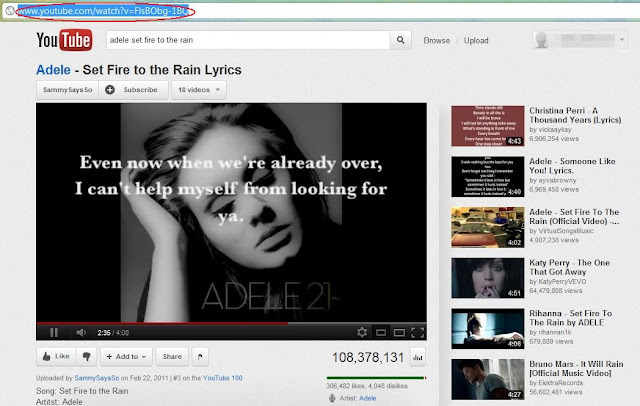The width and height of the screenshot is (640, 406).
Task: Click the video player area
Action: point(231,212)
